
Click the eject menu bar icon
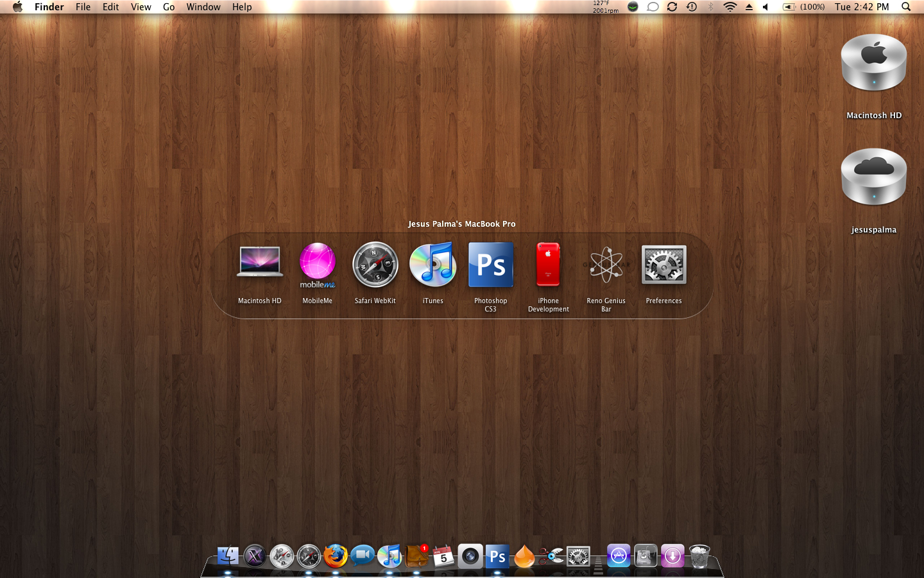pyautogui.click(x=749, y=7)
